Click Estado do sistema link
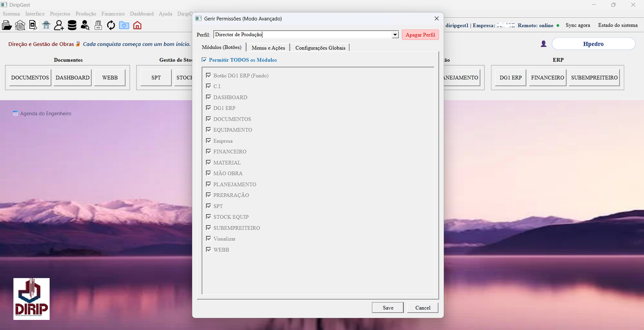This screenshot has height=330, width=644. 618,25
